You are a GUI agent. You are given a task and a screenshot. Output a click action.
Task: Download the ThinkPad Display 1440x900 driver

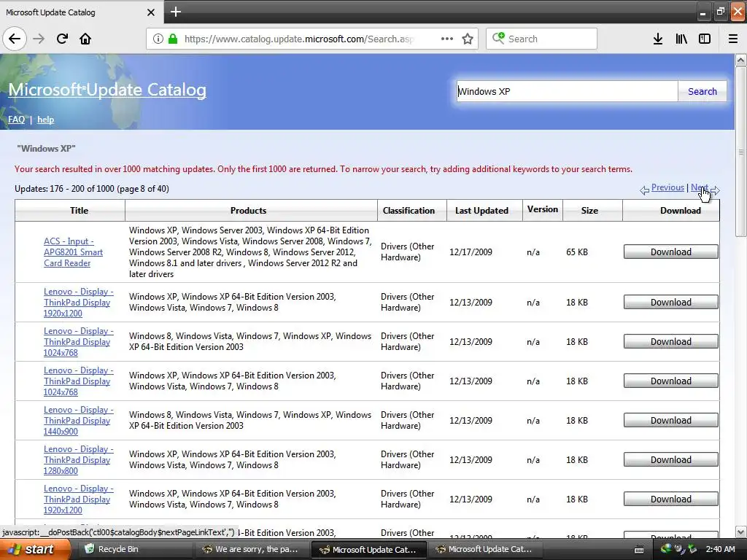(671, 421)
